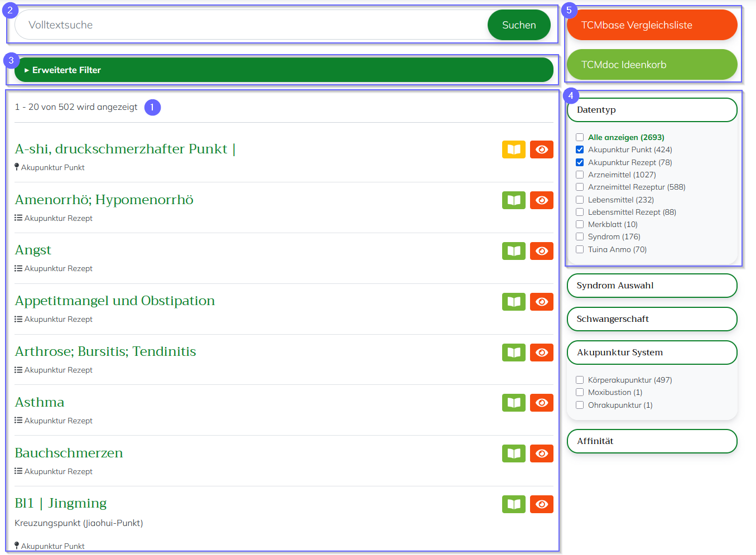The width and height of the screenshot is (756, 555).
Task: Expand the Syndrom Auswahl panel
Action: click(x=652, y=286)
